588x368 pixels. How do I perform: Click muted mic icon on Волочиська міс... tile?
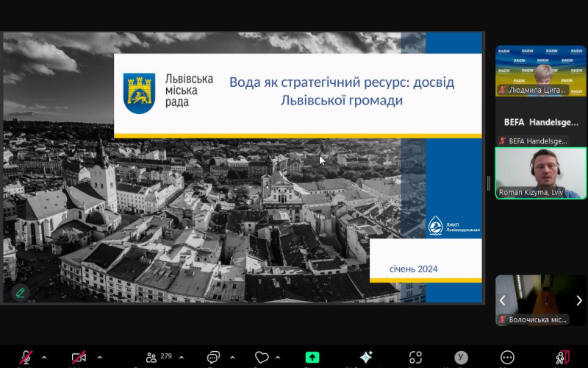point(502,320)
